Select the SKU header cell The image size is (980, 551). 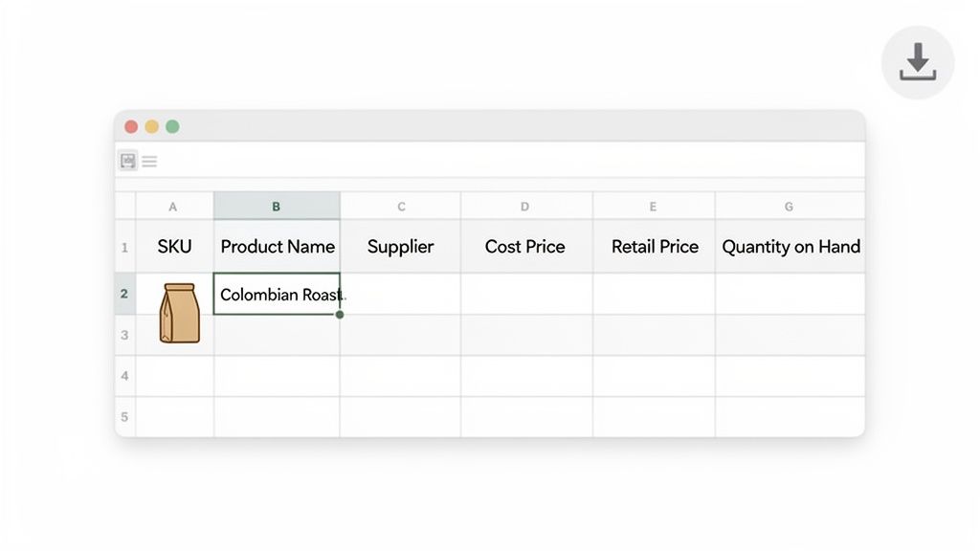173,246
